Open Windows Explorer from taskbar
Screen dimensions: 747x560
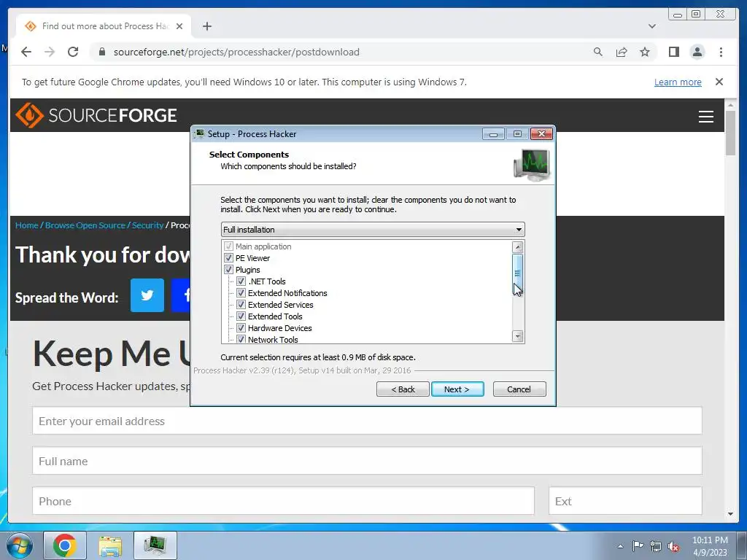[110, 545]
